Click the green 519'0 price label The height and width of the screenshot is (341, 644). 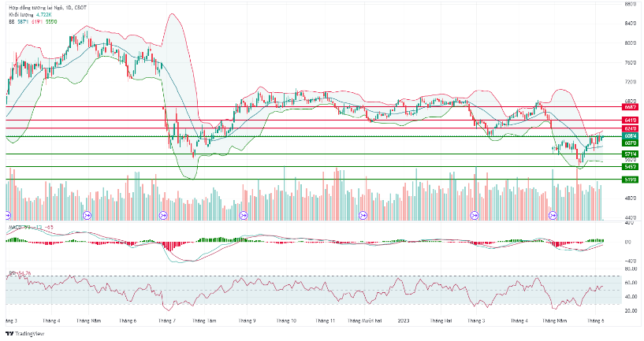(630, 180)
